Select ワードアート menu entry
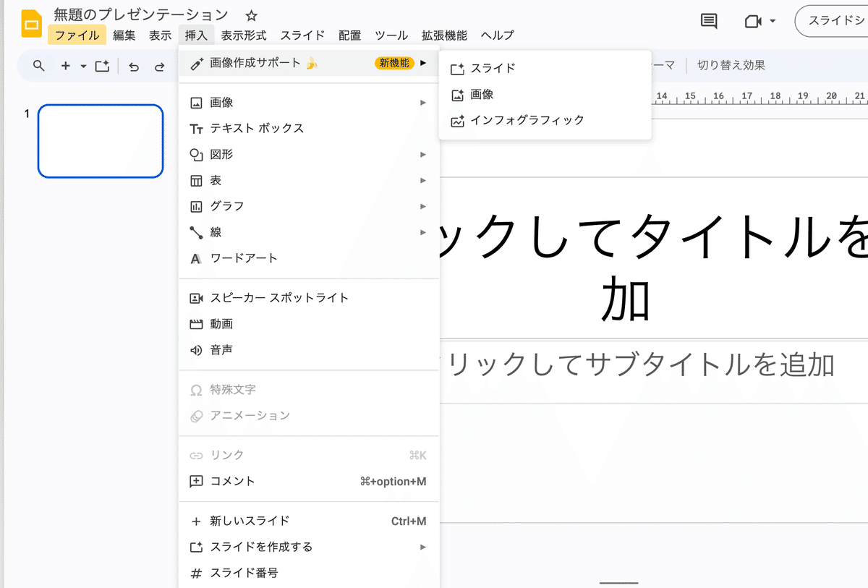Screen dimensions: 868x588 [244, 258]
